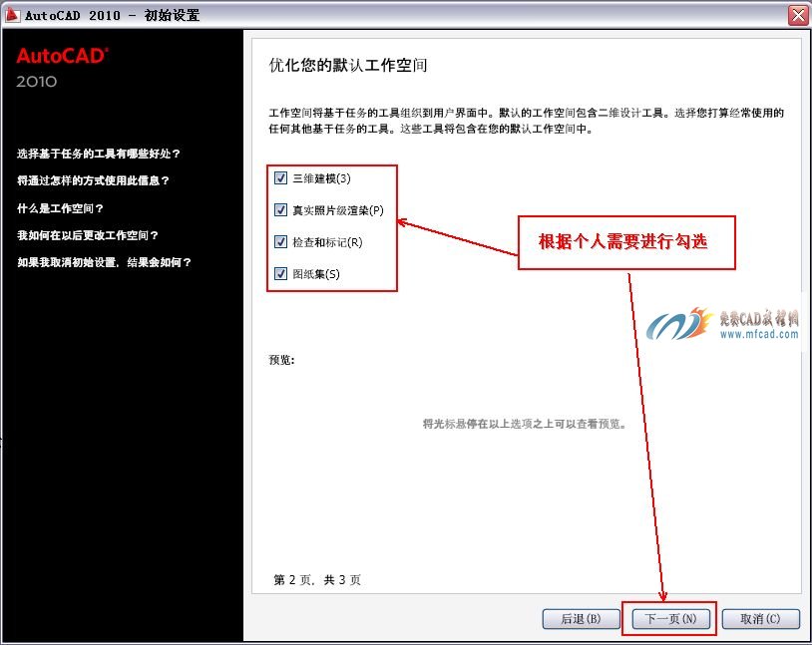
Task: Click the AutoCAD 2010 logo in sidebar
Action: pyautogui.click(x=62, y=68)
